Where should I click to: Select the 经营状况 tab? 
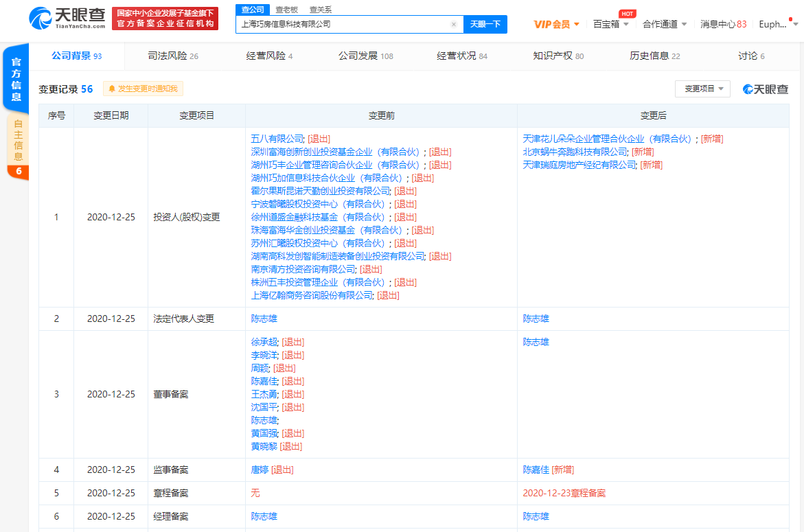pos(462,56)
